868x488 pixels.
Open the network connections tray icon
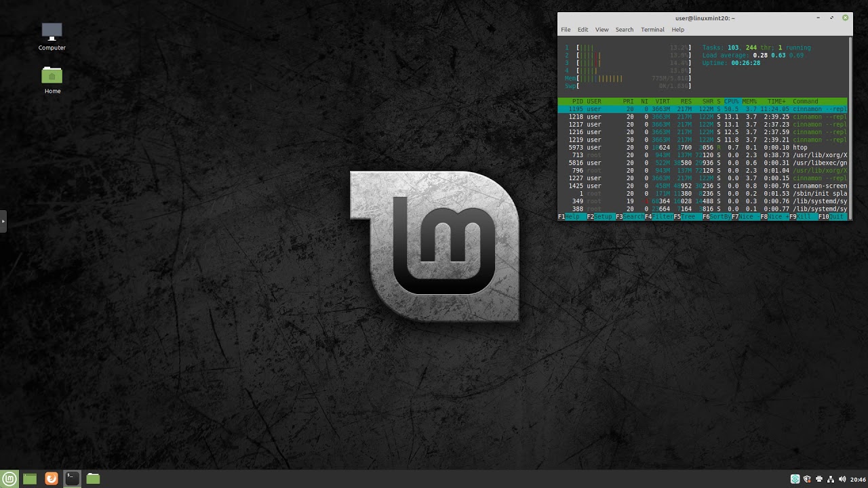pos(830,479)
